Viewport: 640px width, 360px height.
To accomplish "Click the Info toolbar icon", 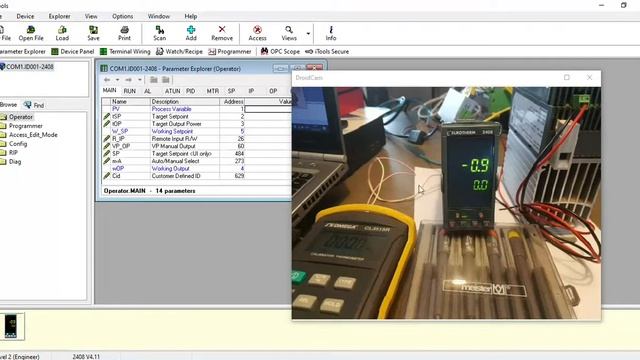I will tap(331, 33).
